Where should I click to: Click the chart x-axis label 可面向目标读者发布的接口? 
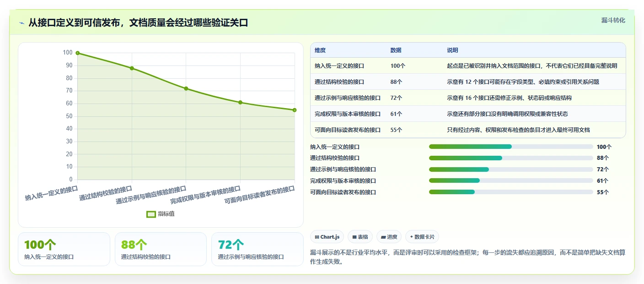259,196
